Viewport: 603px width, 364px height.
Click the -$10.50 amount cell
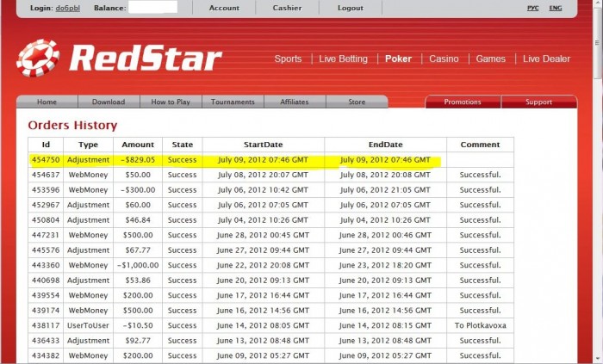click(138, 325)
